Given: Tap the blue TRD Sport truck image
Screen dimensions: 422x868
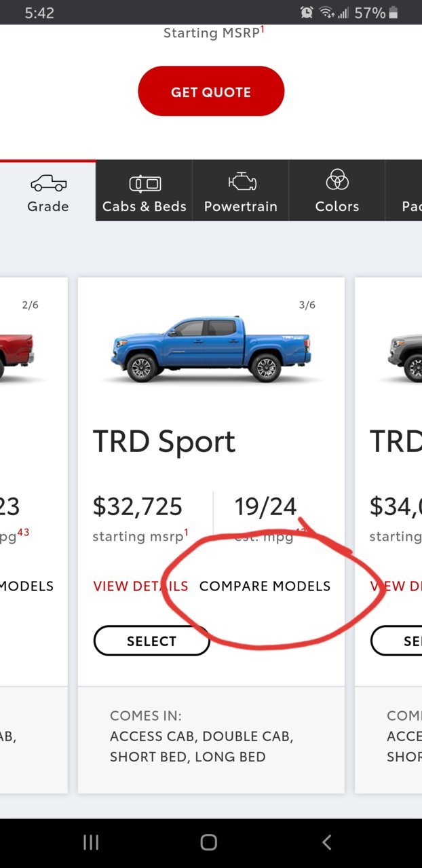Looking at the screenshot, I should coord(211,349).
